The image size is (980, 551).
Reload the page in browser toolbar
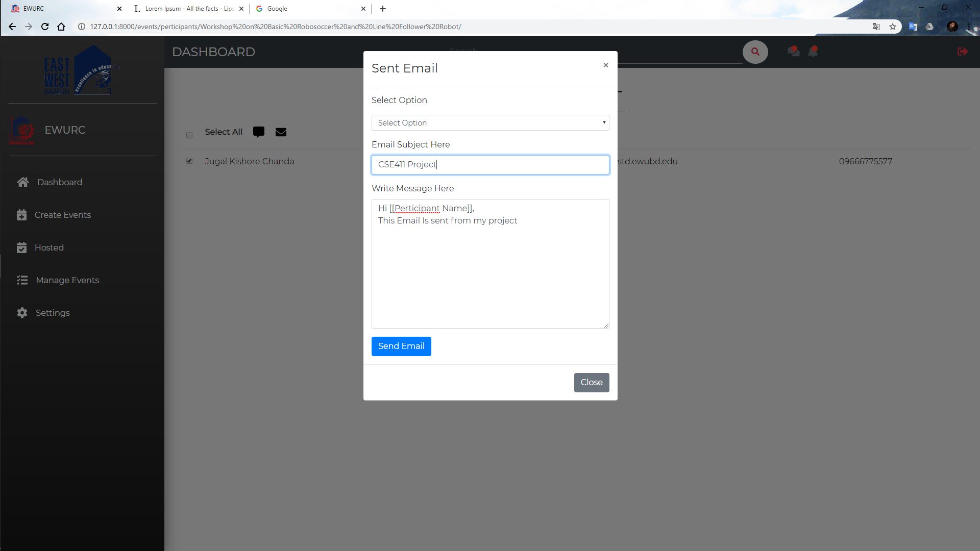[x=45, y=27]
